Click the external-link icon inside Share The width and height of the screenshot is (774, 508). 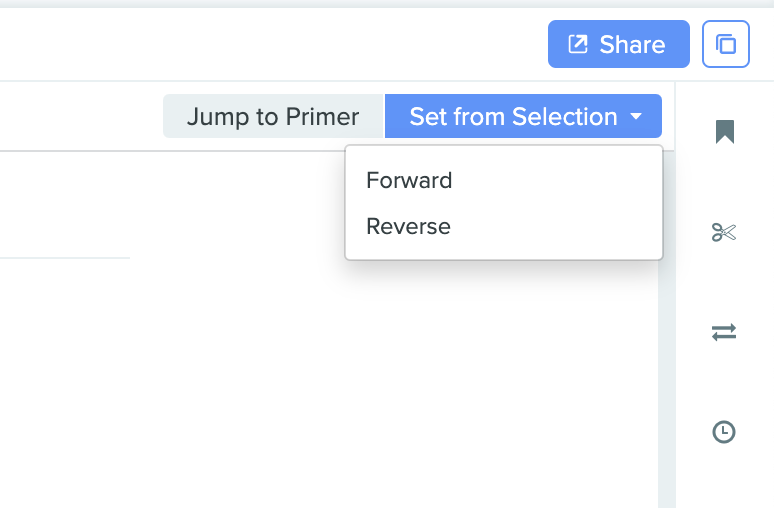pyautogui.click(x=578, y=44)
